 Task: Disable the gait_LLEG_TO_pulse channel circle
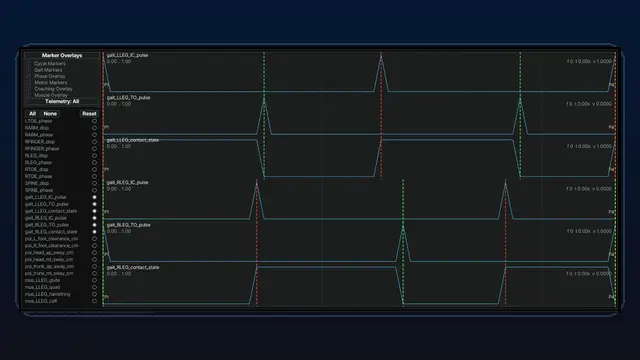pyautogui.click(x=94, y=204)
